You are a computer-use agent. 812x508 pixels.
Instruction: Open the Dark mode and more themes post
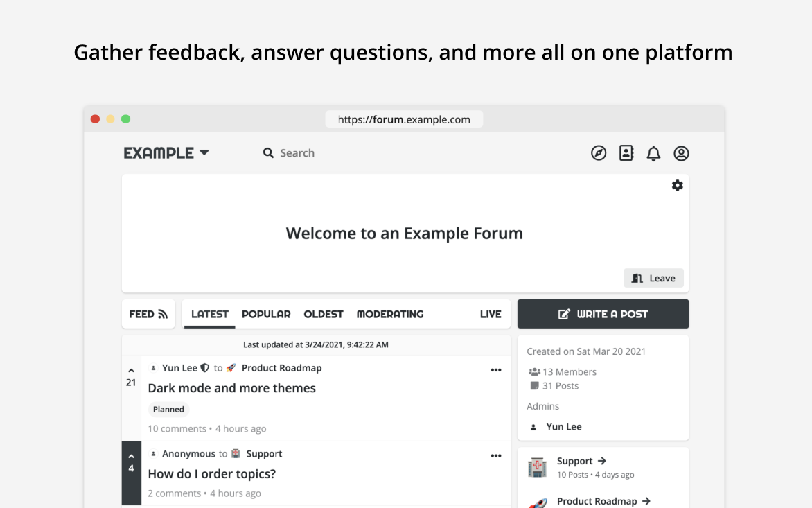231,388
